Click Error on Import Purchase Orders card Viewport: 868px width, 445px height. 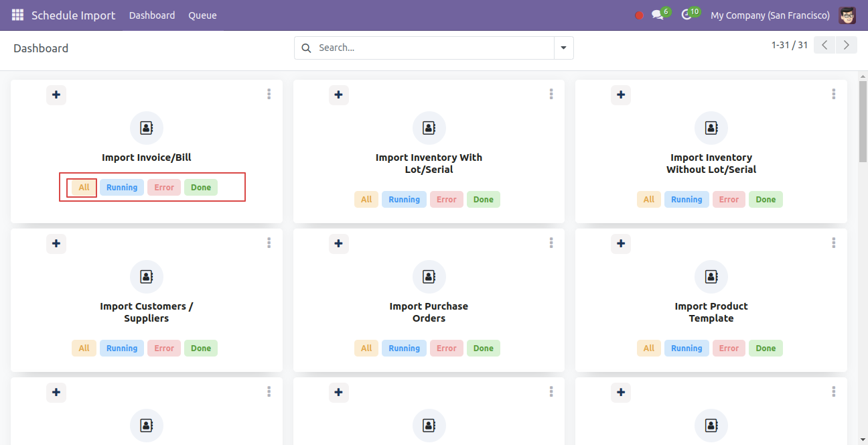click(447, 348)
